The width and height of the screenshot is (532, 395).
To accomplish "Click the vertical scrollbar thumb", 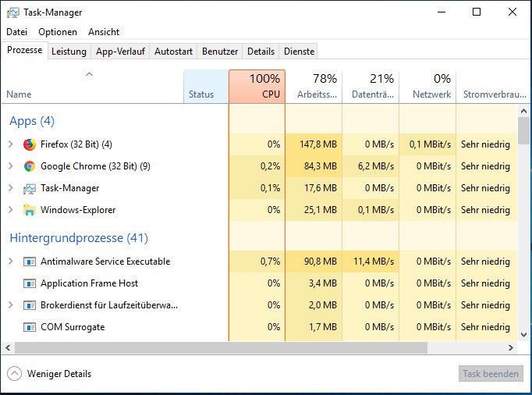I will pos(523,131).
